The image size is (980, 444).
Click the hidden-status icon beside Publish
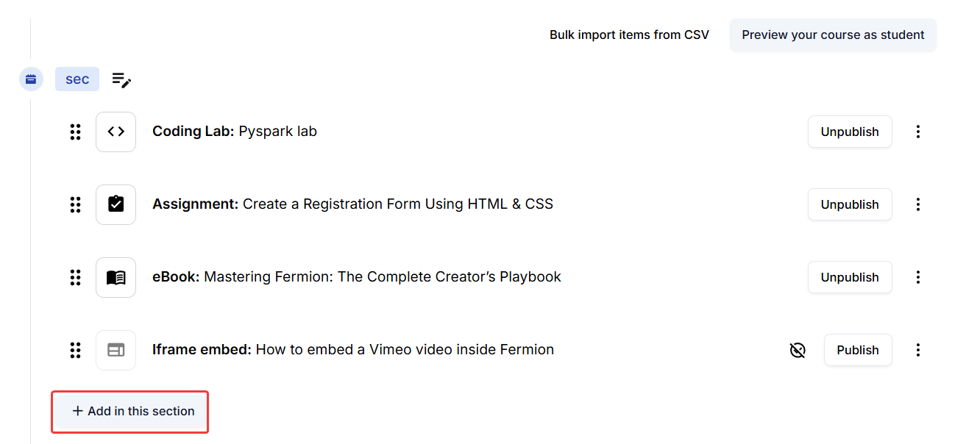coord(798,350)
